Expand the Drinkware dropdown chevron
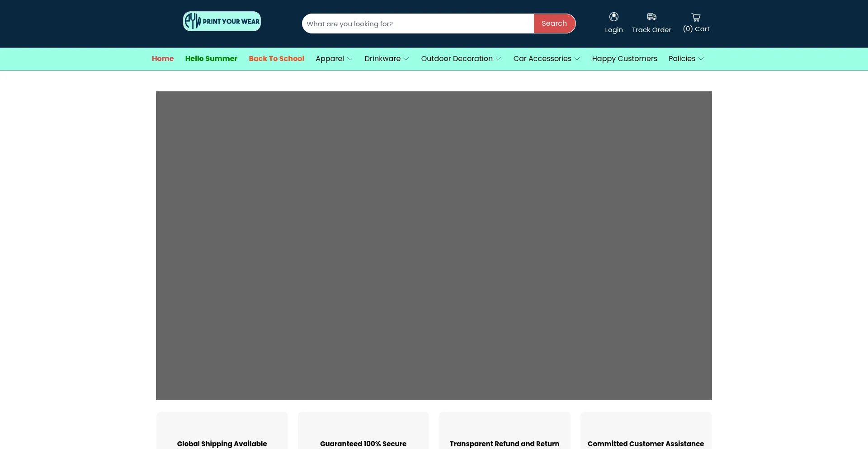Image resolution: width=868 pixels, height=449 pixels. pyautogui.click(x=406, y=59)
